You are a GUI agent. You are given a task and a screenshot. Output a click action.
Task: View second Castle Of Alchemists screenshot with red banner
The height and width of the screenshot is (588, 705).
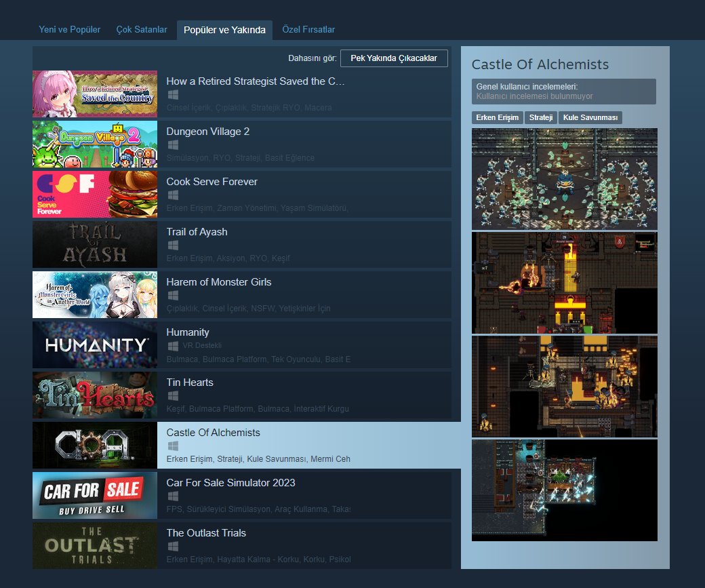564,283
